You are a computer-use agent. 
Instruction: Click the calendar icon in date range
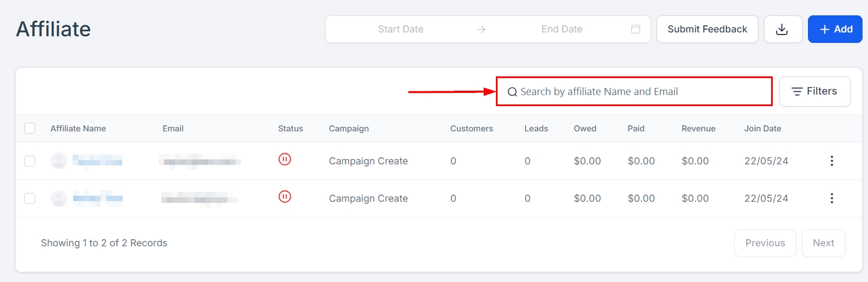[636, 29]
